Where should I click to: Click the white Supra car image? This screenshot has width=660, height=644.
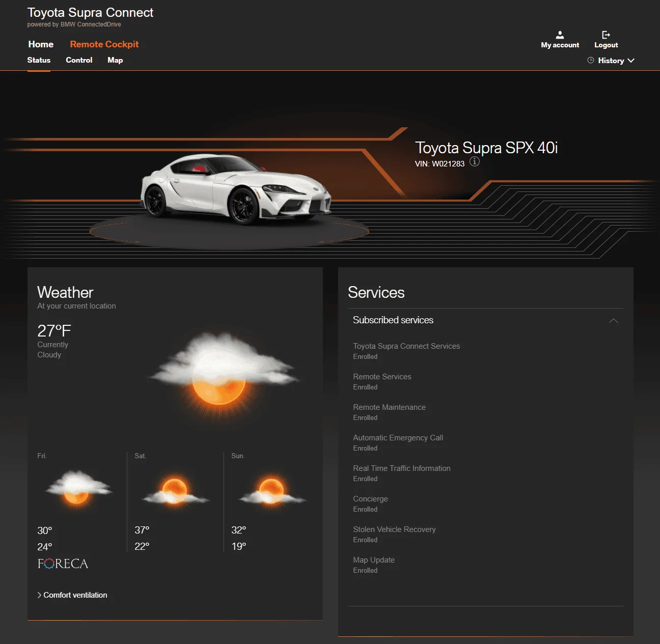click(x=236, y=188)
